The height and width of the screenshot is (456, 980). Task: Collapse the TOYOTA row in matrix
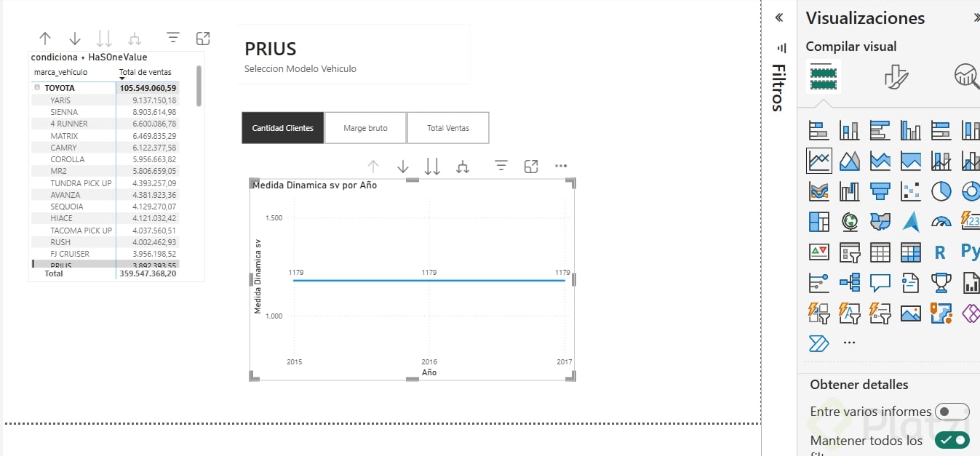coord(36,87)
